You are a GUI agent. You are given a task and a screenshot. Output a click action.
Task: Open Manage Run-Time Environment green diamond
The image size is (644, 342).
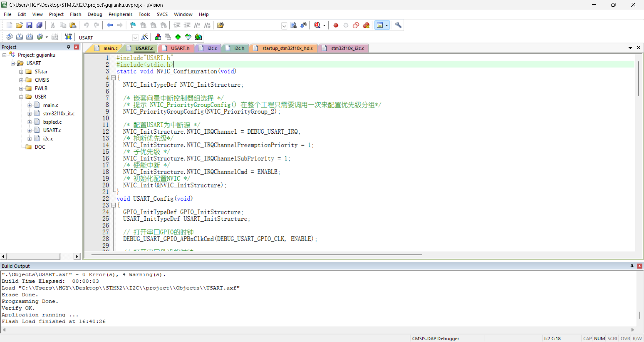(x=178, y=37)
